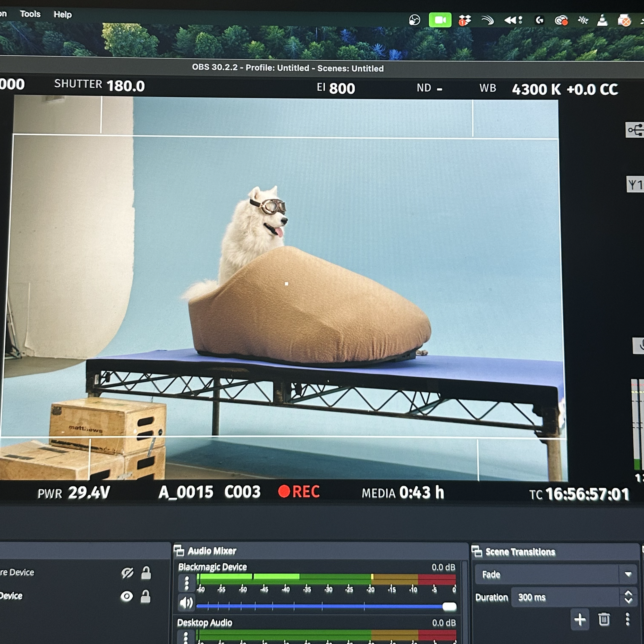Image resolution: width=644 pixels, height=644 pixels.
Task: Open the Fade transition dropdown
Action: click(x=628, y=574)
